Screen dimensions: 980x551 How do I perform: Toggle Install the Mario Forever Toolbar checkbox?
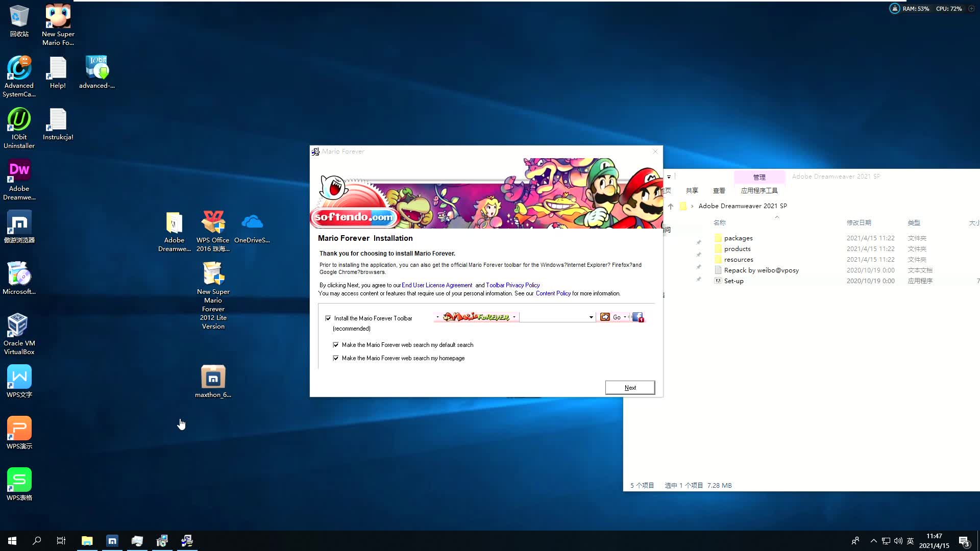(x=328, y=317)
